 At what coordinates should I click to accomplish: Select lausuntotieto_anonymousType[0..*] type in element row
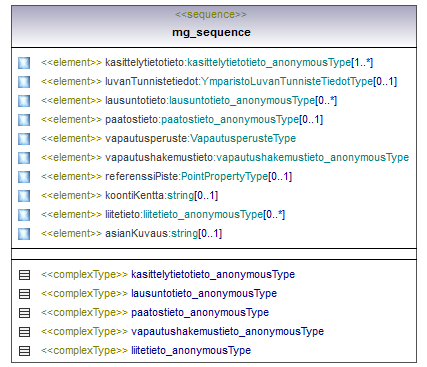(253, 100)
